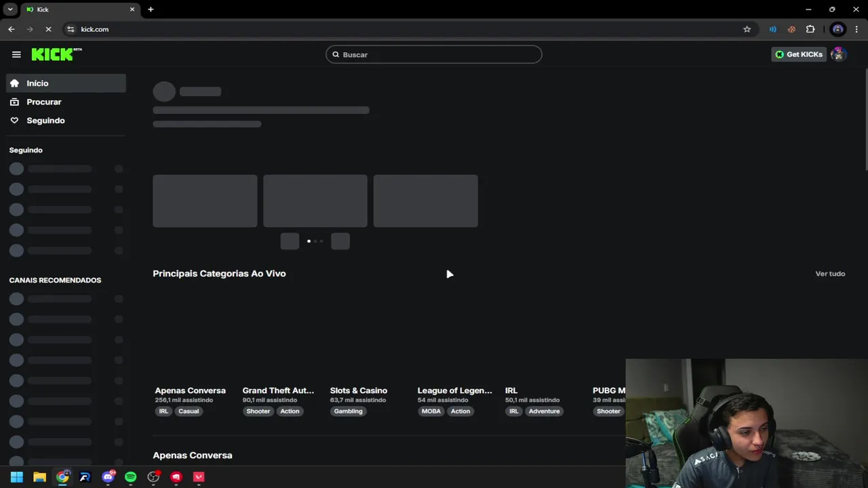Screen dimensions: 868x488
Task: Select the Kick browser tab
Action: click(80, 9)
